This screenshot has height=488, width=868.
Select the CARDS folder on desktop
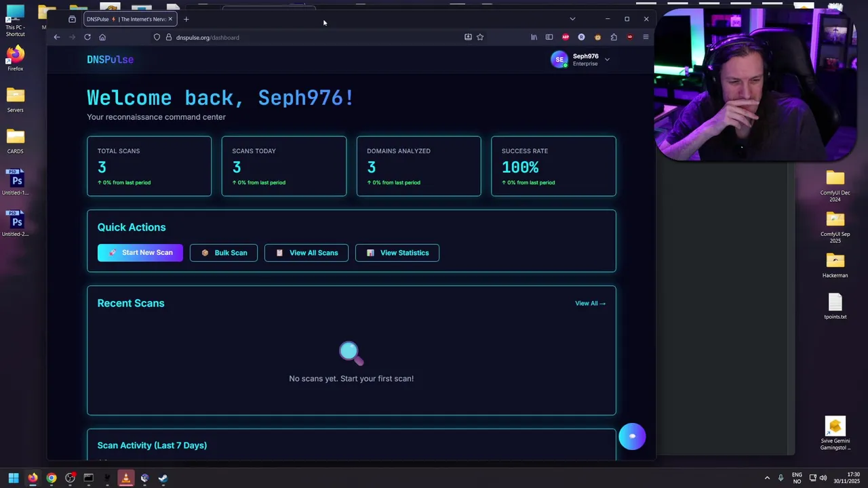15,141
